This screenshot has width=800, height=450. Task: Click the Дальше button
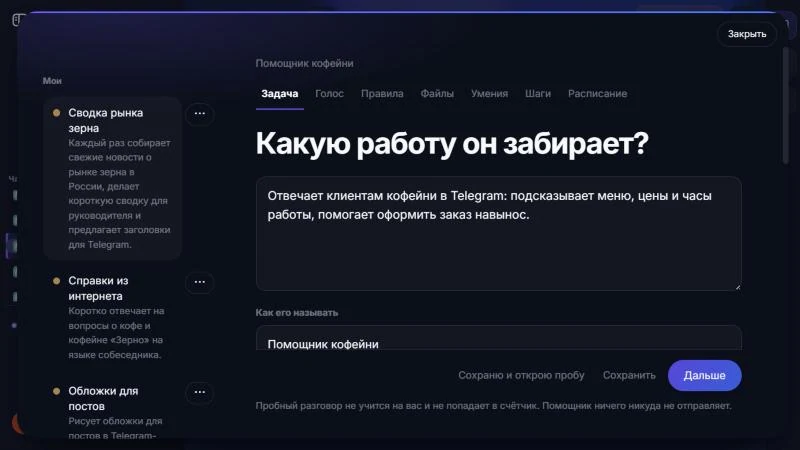tap(705, 376)
